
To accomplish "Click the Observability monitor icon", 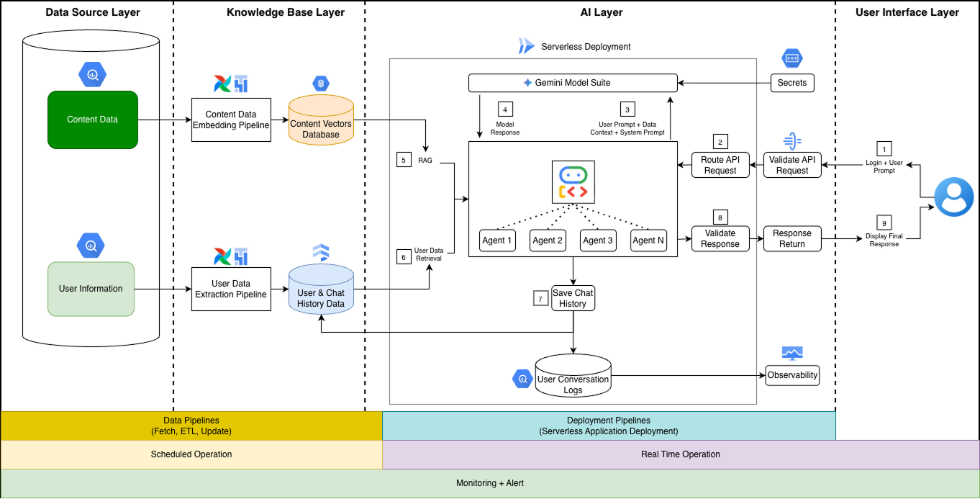I will click(792, 353).
